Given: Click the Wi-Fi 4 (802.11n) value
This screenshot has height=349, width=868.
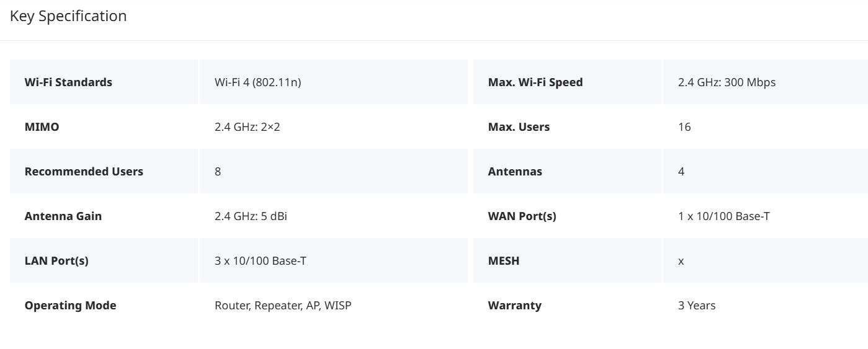Looking at the screenshot, I should [x=257, y=82].
